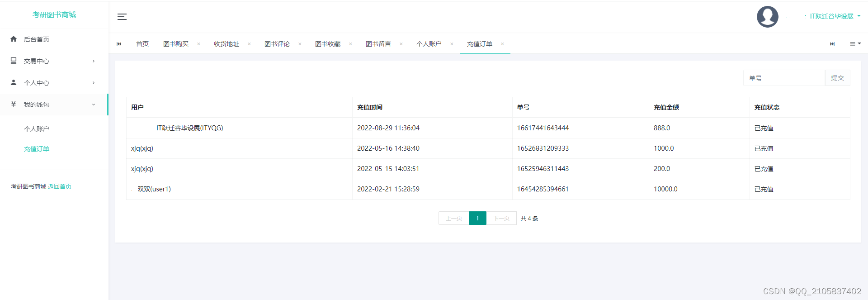The width and height of the screenshot is (868, 300).
Task: Open the IT跃迁谷毕设展 user dropdown
Action: pyautogui.click(x=835, y=16)
